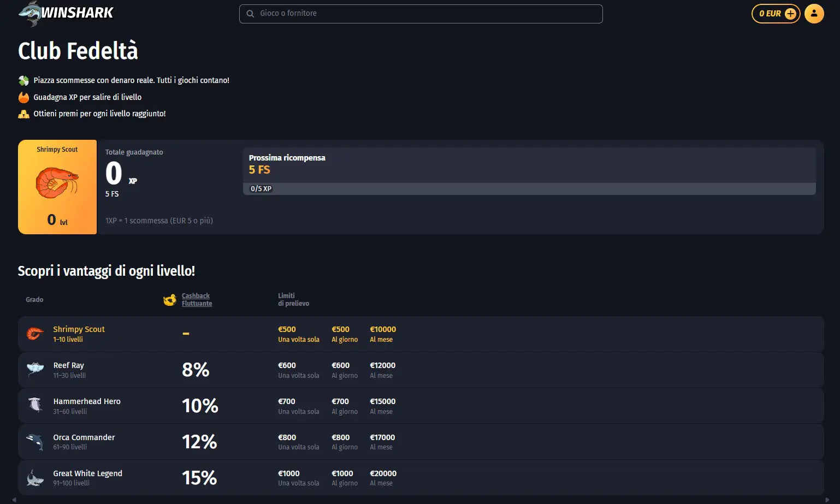Click the Club Fedeltà page heading
Image resolution: width=840 pixels, height=504 pixels.
point(78,51)
